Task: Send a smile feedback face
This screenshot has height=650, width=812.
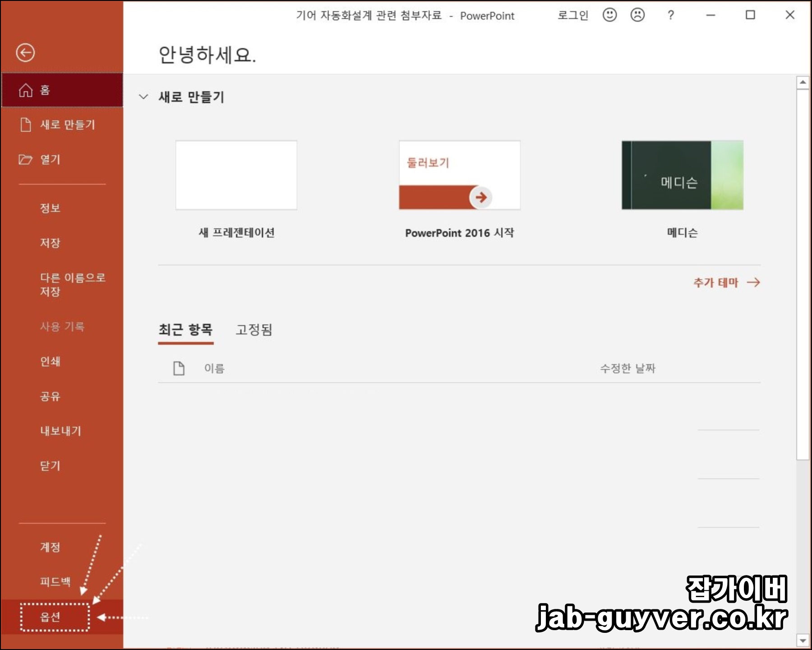Action: 609,15
